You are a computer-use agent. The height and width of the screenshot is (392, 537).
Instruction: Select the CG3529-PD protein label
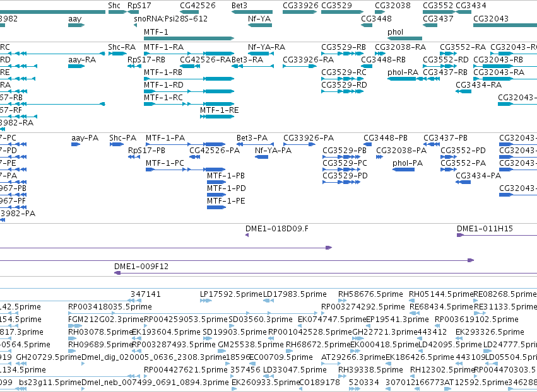point(345,176)
